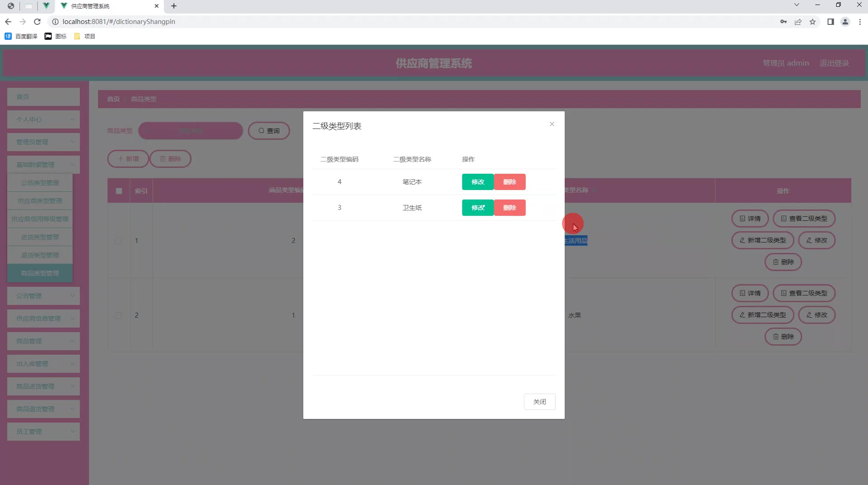Click 删除 for table row 1
868x485 pixels.
[x=783, y=262]
